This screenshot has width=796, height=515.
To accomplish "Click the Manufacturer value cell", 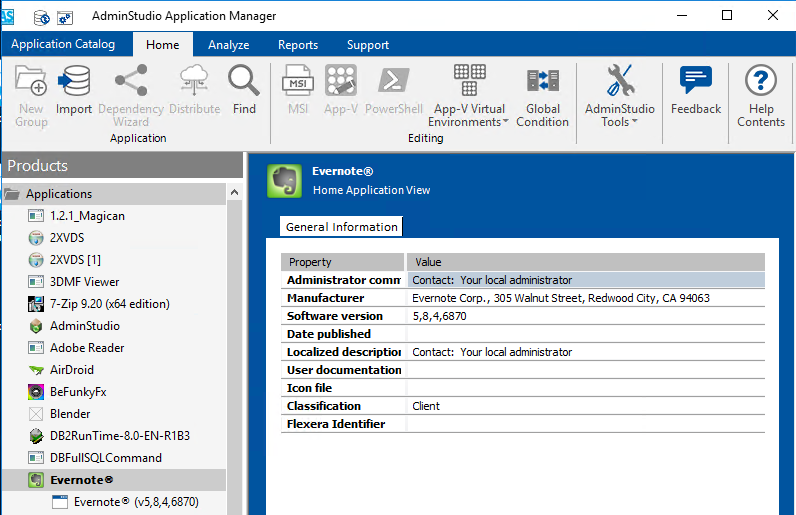I will click(x=586, y=298).
